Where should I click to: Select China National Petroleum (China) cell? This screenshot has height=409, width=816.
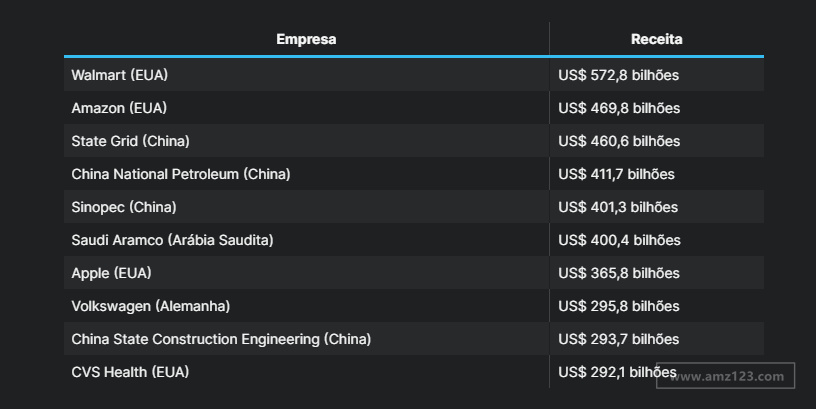(x=181, y=174)
